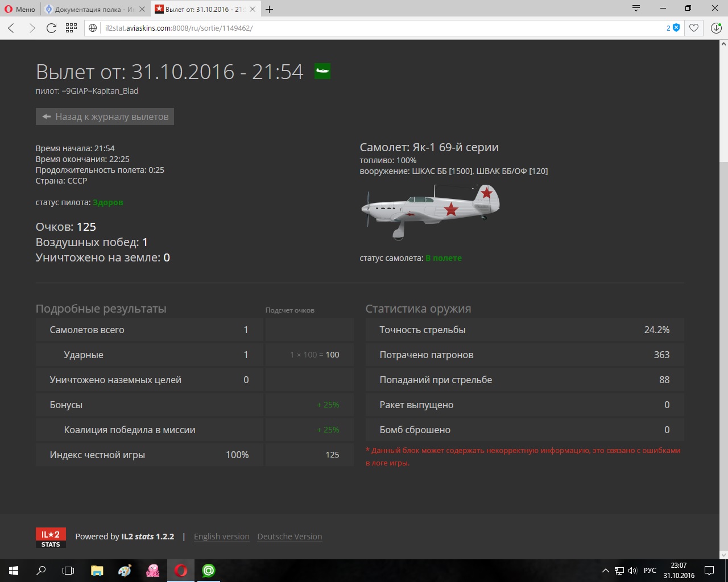Open the downloads icon in toolbar
728x582 pixels.
point(716,28)
